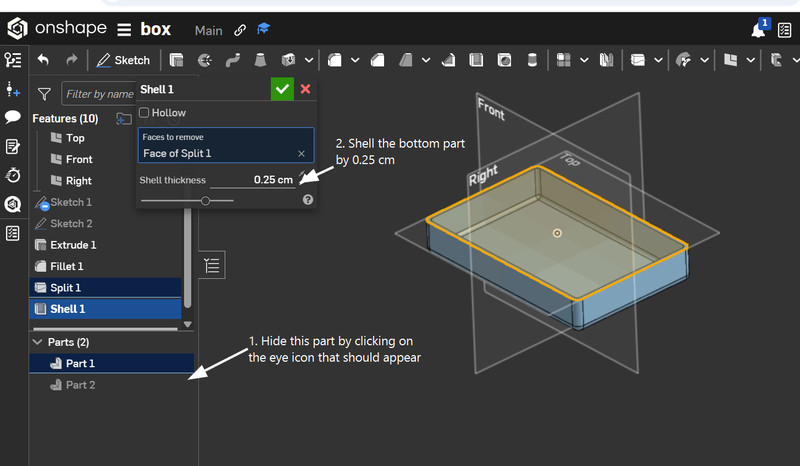Start a new Sketch

123,60
